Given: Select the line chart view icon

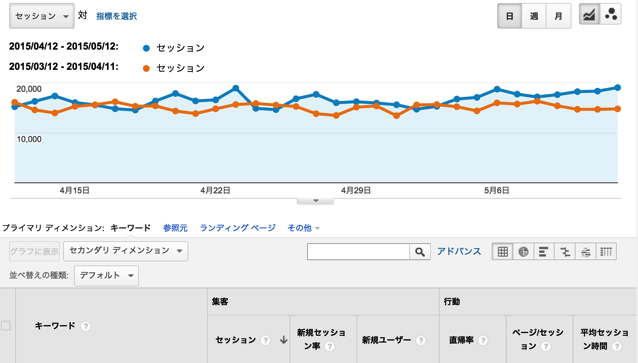Looking at the screenshot, I should point(589,15).
